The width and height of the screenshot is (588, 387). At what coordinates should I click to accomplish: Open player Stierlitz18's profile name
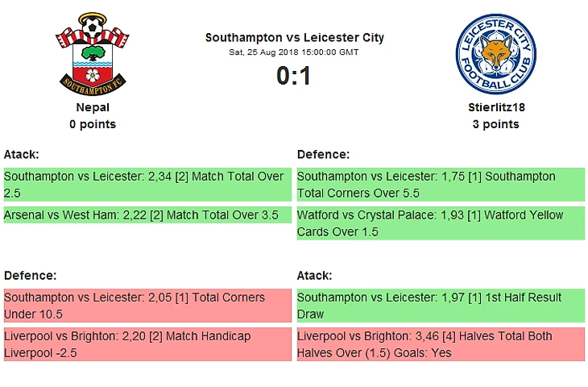(495, 107)
